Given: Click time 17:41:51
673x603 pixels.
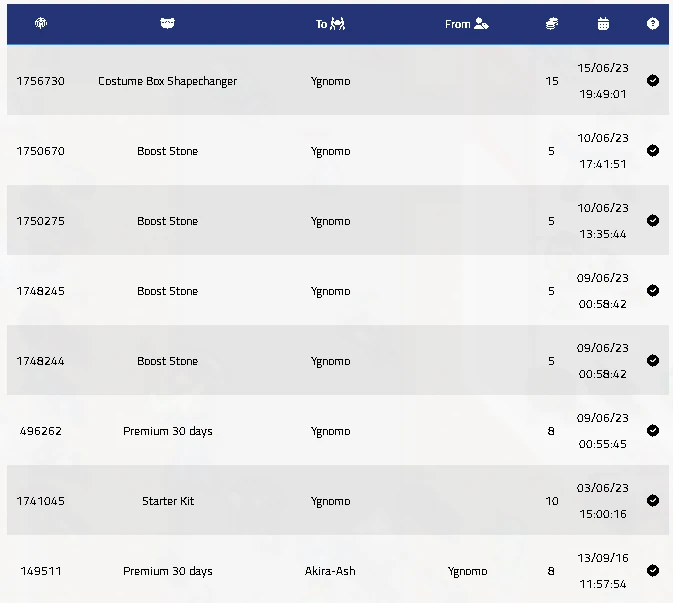Looking at the screenshot, I should click(603, 164).
